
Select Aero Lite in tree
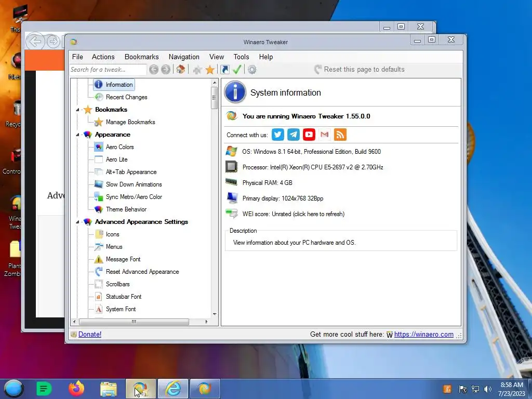(x=117, y=159)
